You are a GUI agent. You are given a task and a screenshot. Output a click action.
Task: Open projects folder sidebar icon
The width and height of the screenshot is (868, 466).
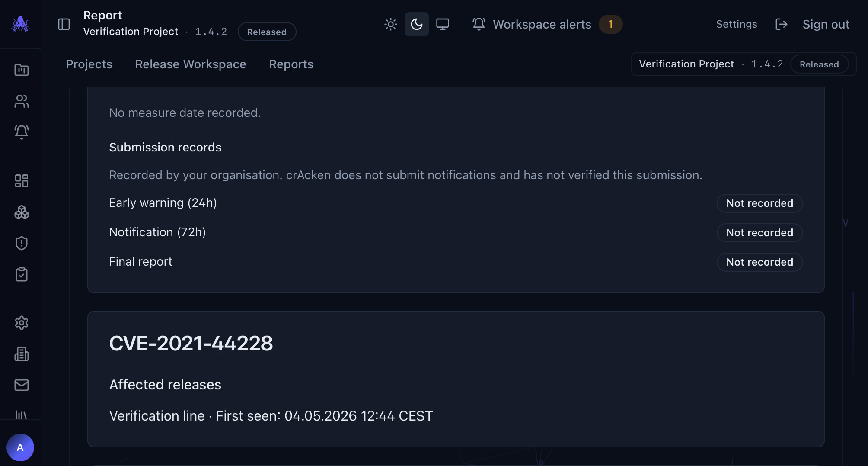click(21, 70)
